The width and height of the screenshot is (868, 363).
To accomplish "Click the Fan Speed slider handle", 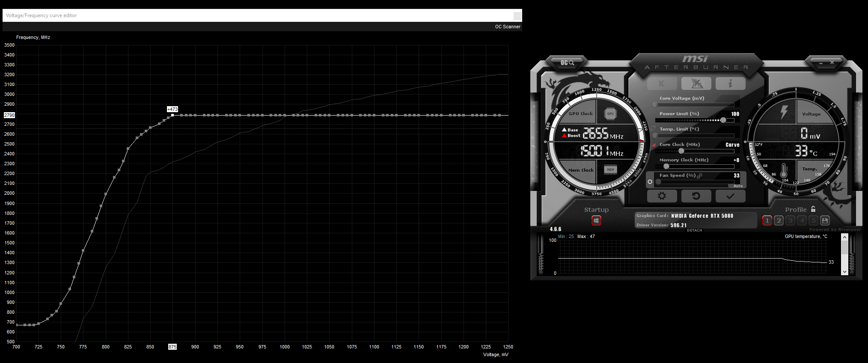I will point(658,182).
